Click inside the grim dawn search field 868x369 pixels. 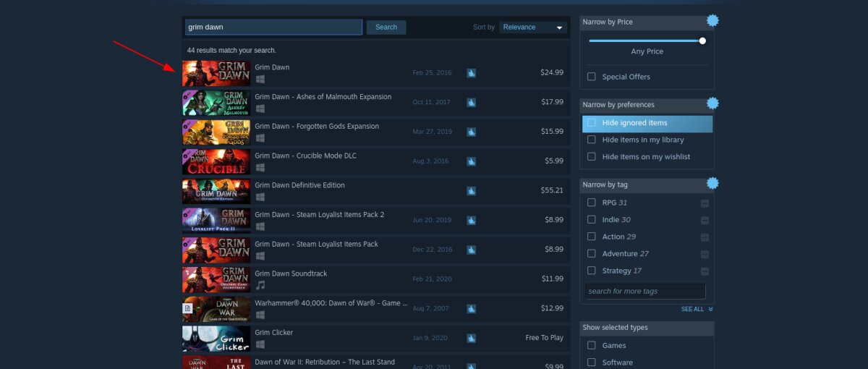273,27
